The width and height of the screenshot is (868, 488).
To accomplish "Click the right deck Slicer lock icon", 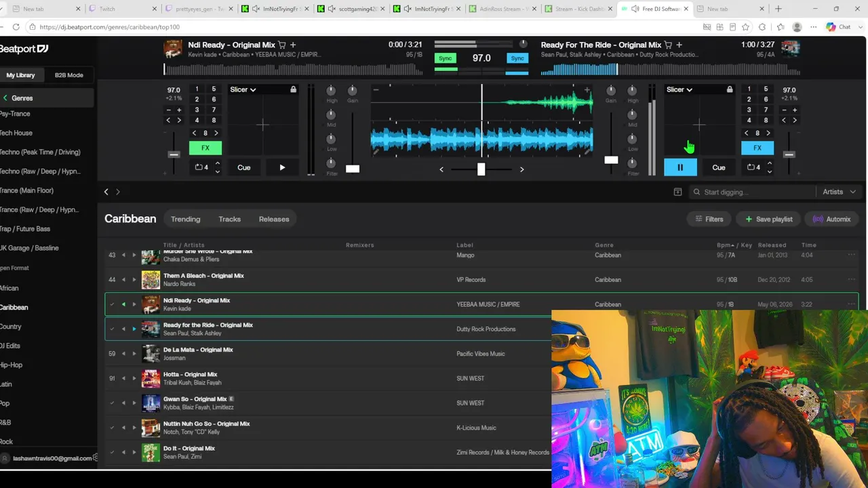I will coord(730,89).
